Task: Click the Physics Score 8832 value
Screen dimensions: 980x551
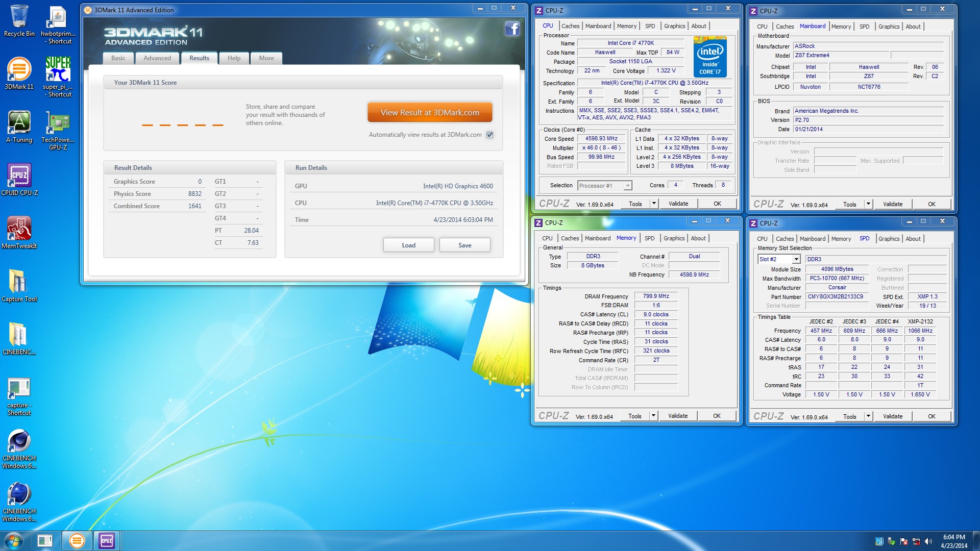Action: [x=194, y=194]
